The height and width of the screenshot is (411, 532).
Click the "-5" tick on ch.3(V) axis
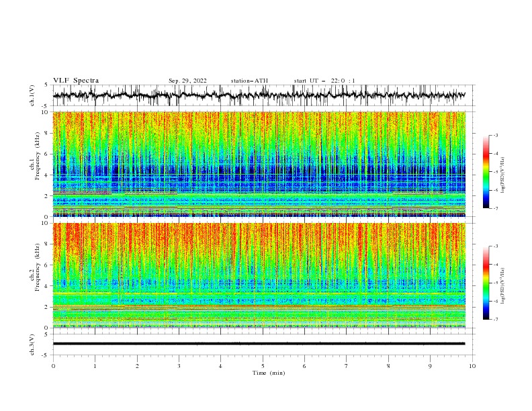[x=46, y=355]
